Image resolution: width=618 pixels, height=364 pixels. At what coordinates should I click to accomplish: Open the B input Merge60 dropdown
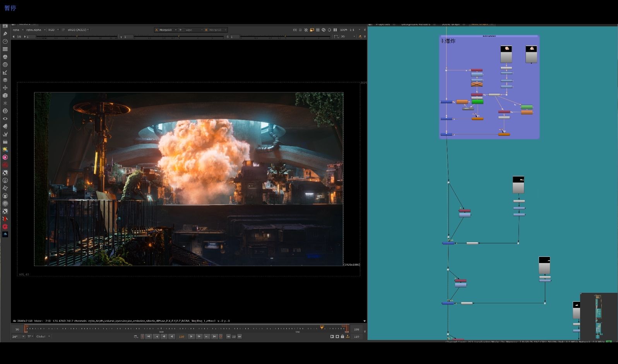point(216,30)
